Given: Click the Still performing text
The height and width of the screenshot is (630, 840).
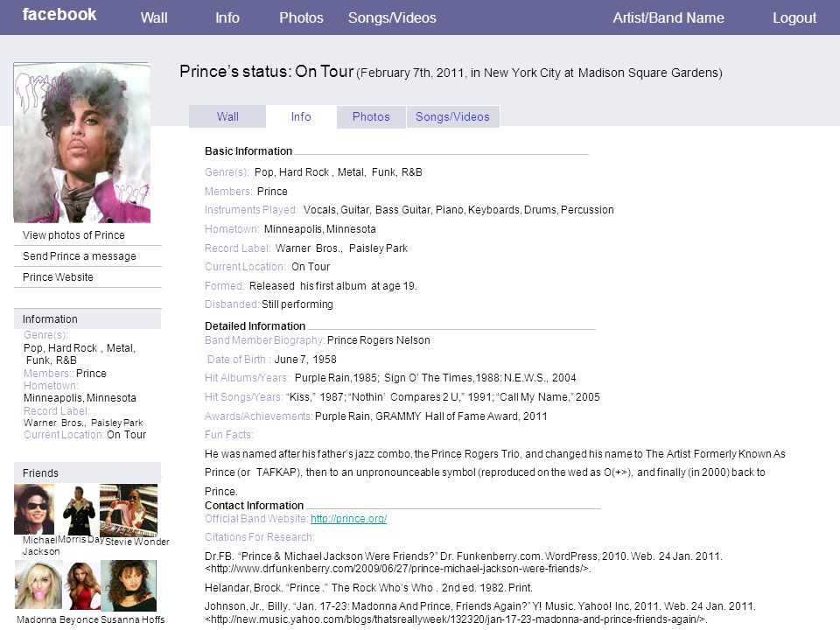Looking at the screenshot, I should 297,304.
